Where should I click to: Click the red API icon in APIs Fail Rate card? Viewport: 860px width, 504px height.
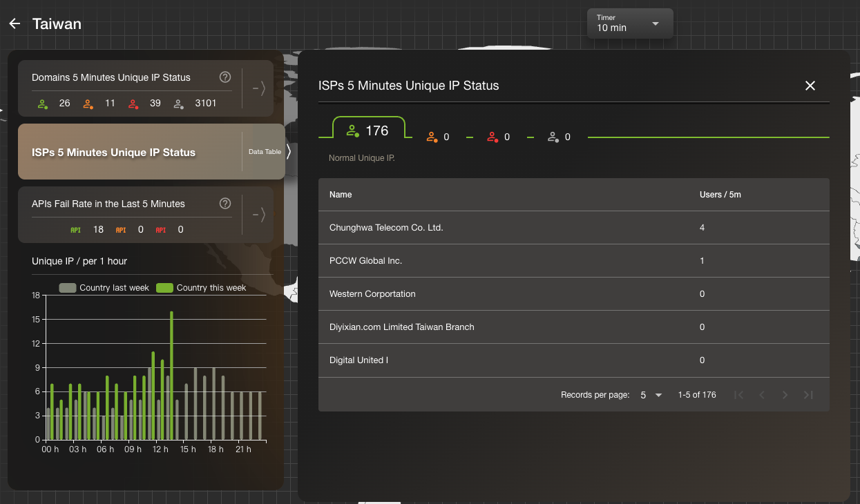(x=161, y=230)
